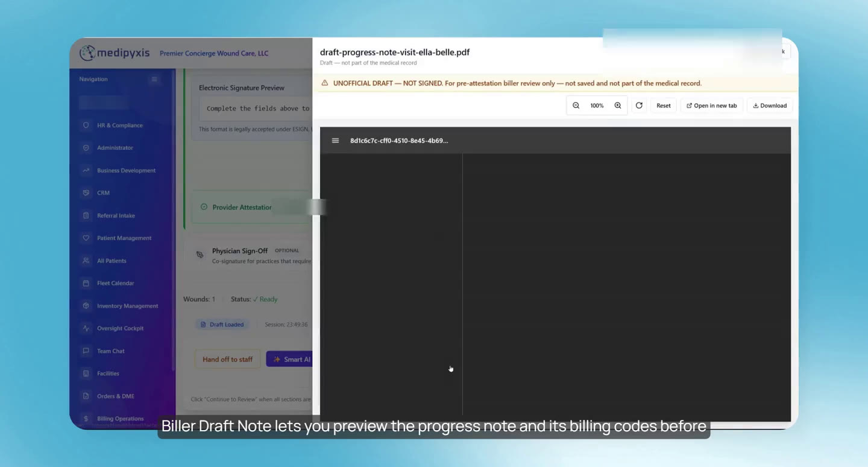Open HR & Compliance shield icon
This screenshot has height=467, width=868.
86,125
